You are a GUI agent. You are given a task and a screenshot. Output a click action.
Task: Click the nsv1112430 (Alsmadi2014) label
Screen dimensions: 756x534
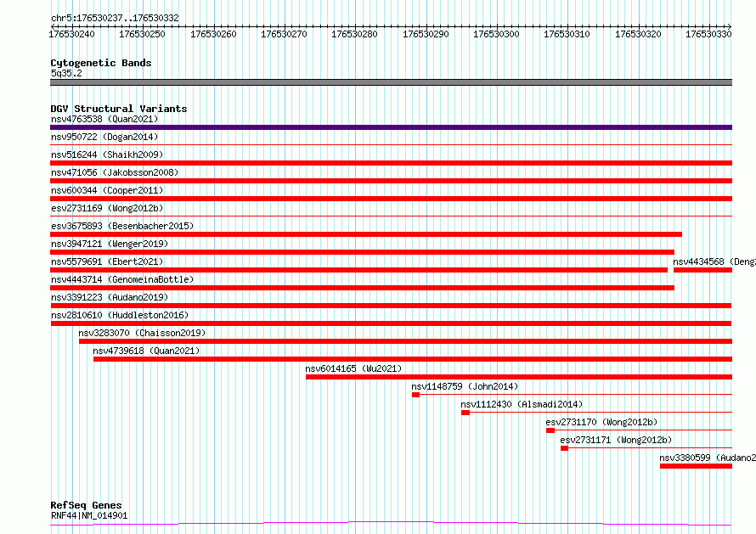(x=522, y=404)
